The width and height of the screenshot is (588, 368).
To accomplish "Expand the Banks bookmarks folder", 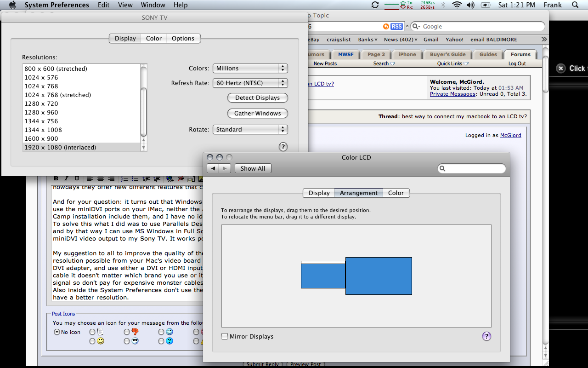I will 367,40.
